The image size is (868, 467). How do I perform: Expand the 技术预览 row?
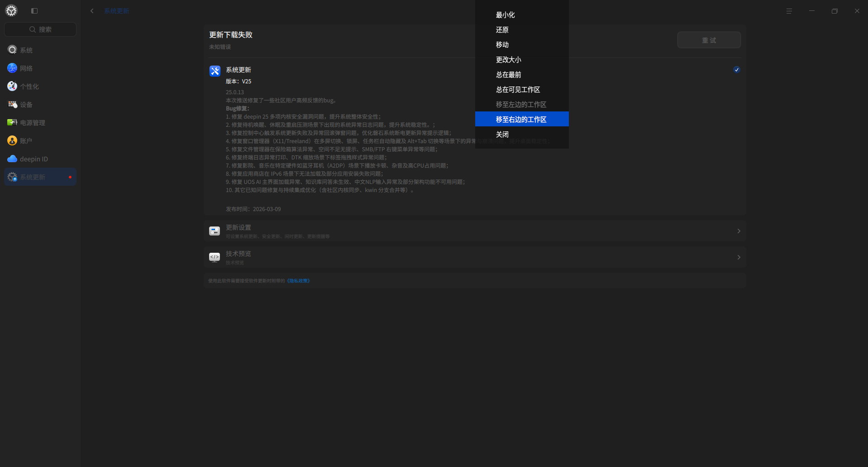[739, 257]
